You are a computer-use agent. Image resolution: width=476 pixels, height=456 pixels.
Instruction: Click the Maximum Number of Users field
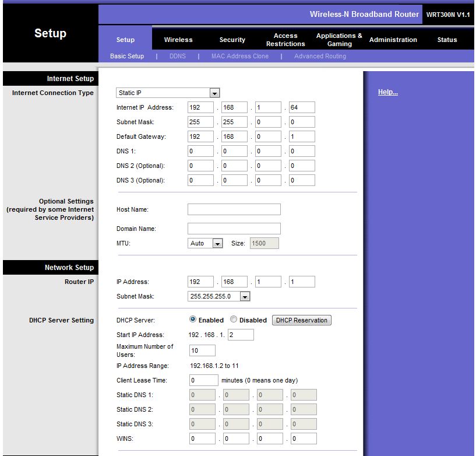202,350
